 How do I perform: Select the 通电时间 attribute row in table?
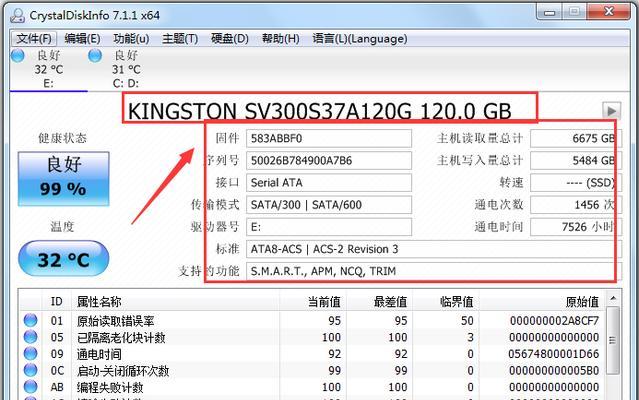(312, 354)
